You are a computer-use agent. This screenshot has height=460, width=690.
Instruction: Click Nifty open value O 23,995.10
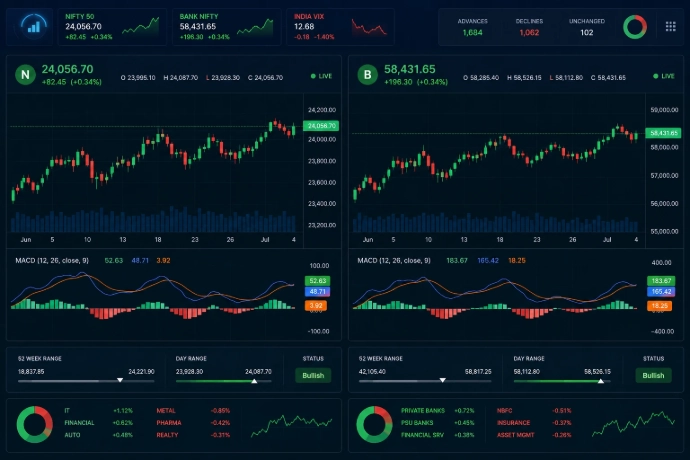[x=138, y=78]
